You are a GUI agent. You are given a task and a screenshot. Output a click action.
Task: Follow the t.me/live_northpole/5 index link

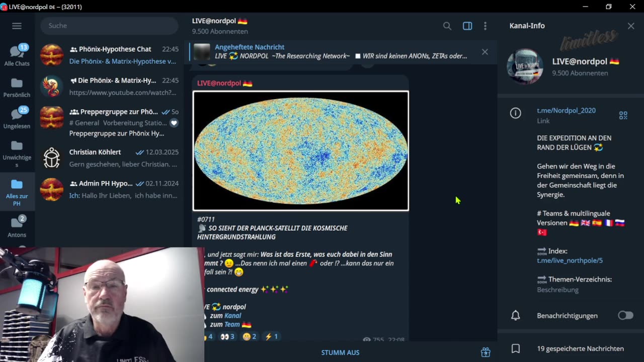(x=570, y=260)
